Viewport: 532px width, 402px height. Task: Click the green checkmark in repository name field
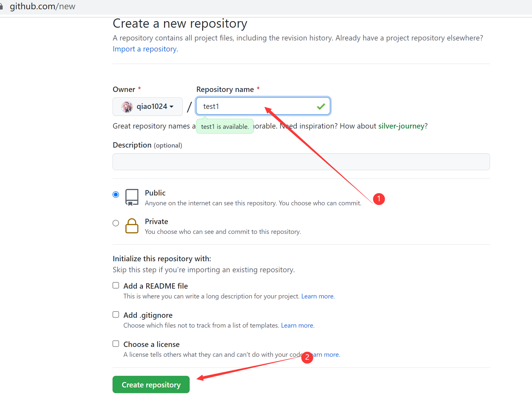pyautogui.click(x=321, y=106)
